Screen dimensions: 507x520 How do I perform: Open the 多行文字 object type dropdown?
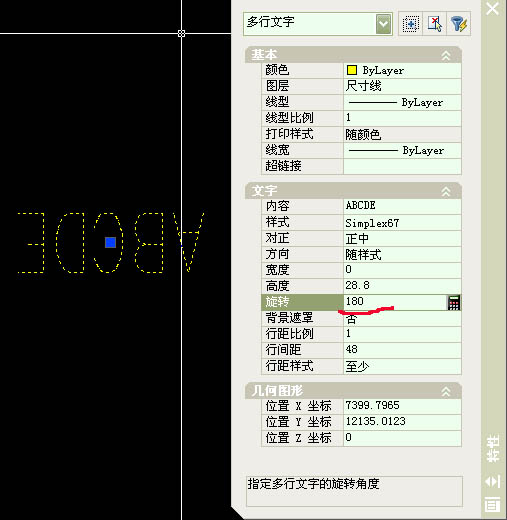383,24
